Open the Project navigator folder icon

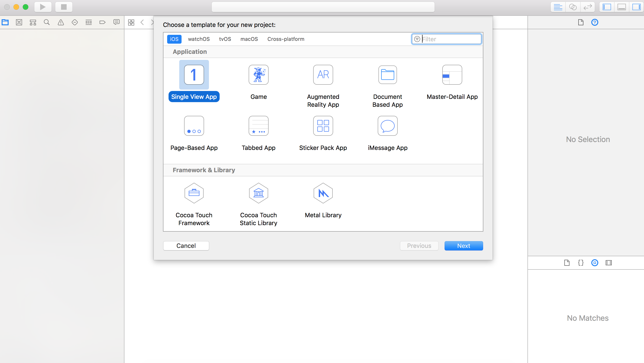[x=5, y=22]
